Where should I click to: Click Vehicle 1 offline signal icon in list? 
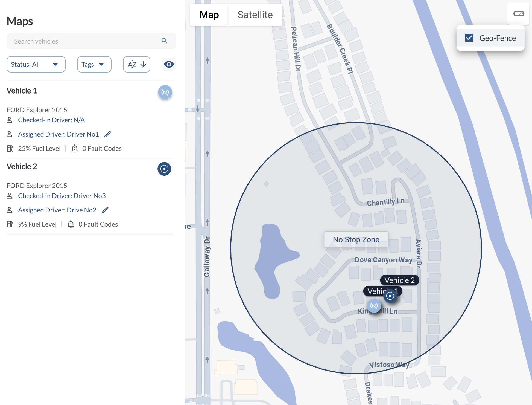click(x=165, y=92)
